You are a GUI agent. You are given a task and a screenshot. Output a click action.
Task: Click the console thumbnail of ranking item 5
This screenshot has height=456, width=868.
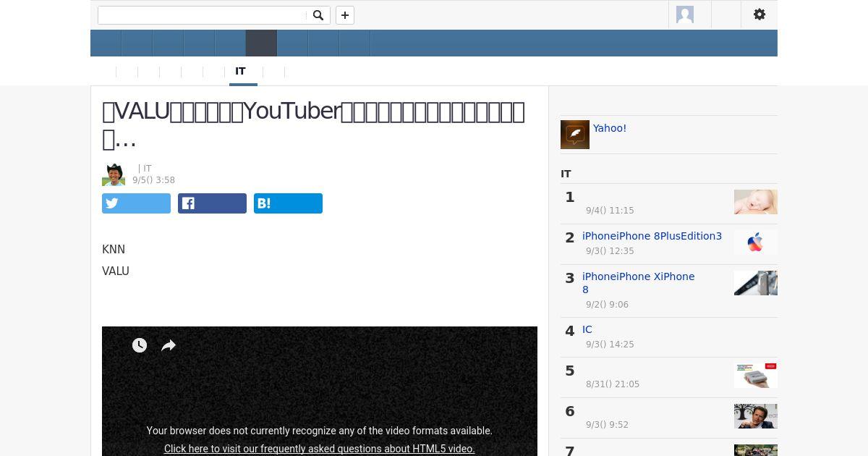[756, 376]
